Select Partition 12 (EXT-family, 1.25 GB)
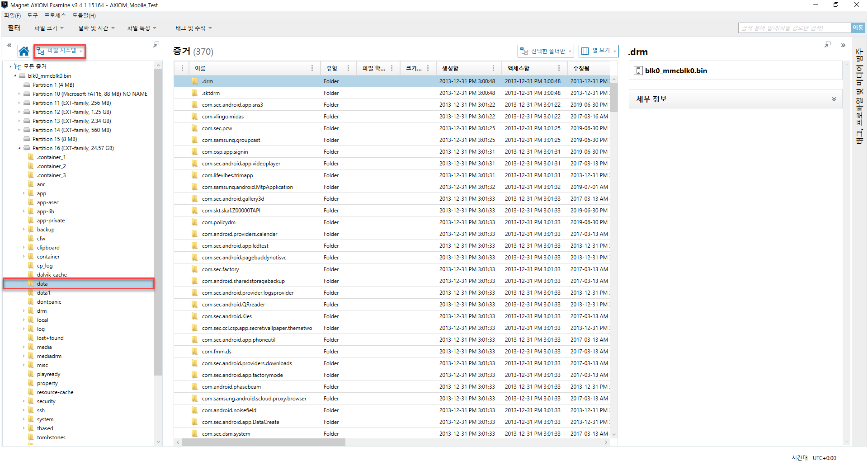This screenshot has width=868, height=470. pyautogui.click(x=71, y=112)
